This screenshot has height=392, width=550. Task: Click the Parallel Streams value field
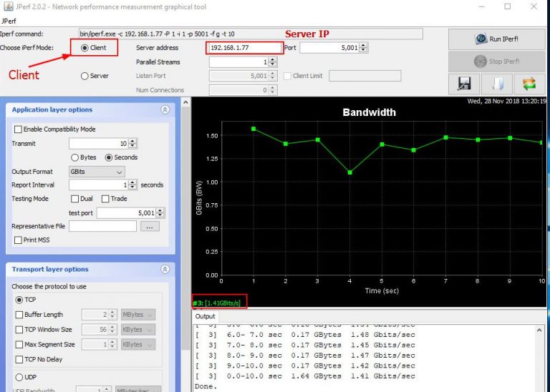[239, 62]
